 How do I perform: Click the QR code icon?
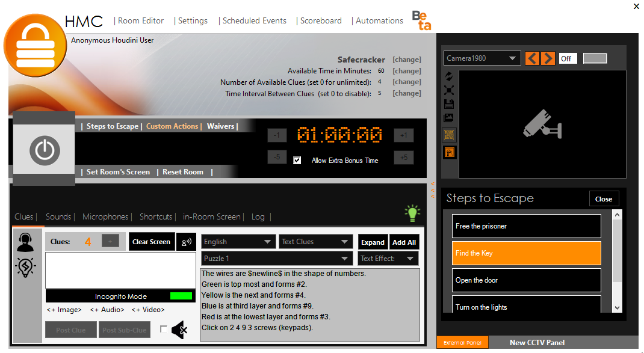450,135
